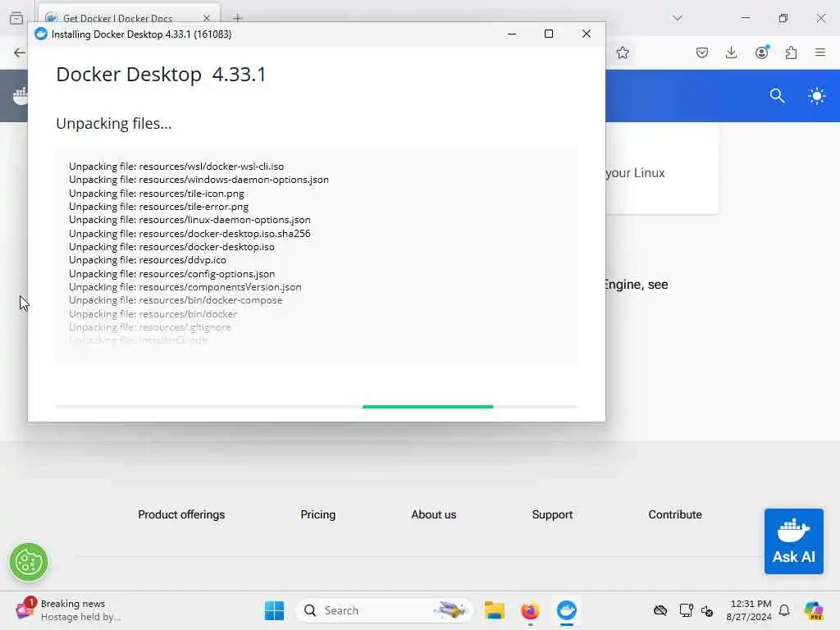Open the Pocket save icon in Firefox

pos(702,52)
